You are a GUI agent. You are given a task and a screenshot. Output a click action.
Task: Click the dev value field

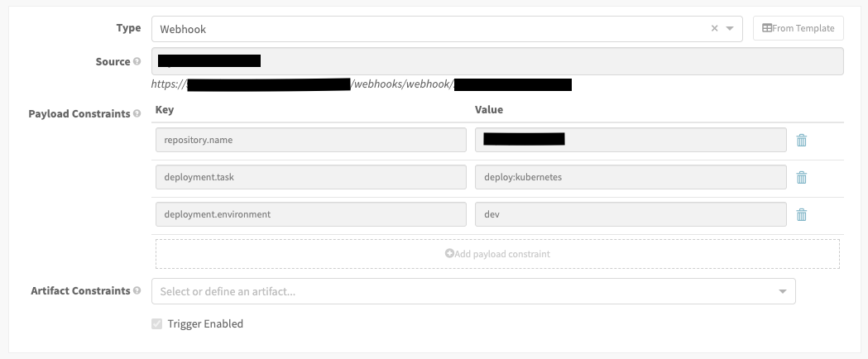(x=630, y=214)
